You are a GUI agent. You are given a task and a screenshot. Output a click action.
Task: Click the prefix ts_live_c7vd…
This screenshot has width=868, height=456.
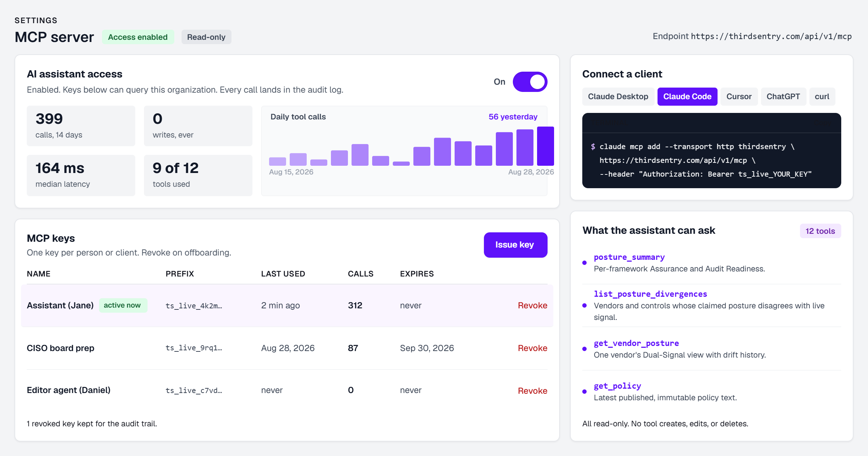coord(194,390)
